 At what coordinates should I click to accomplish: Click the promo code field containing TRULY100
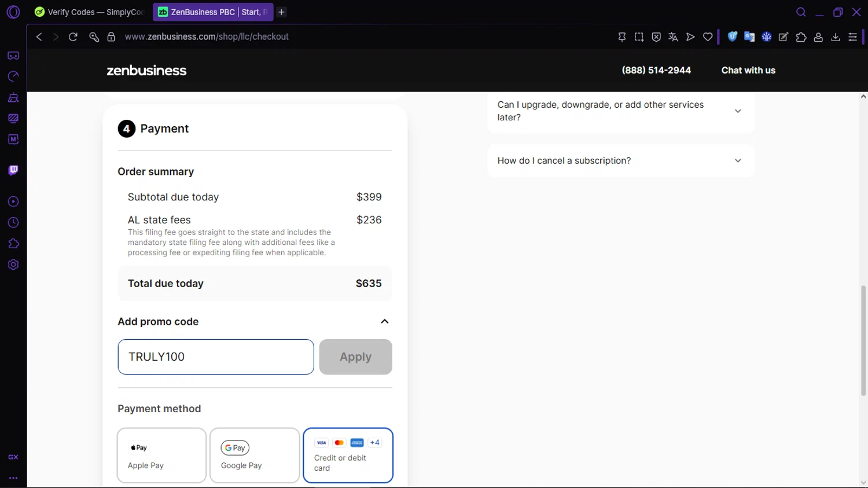click(x=216, y=357)
